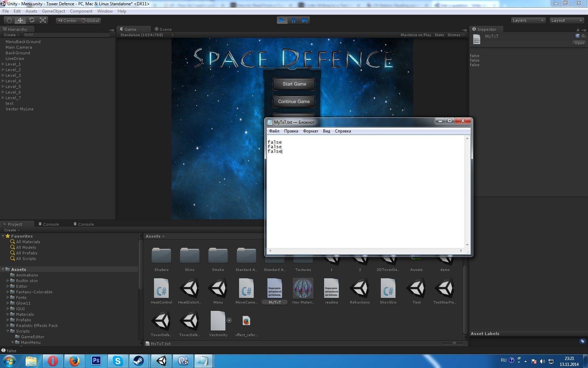Open Firefox from the taskbar
This screenshot has width=588, height=368.
[74, 361]
